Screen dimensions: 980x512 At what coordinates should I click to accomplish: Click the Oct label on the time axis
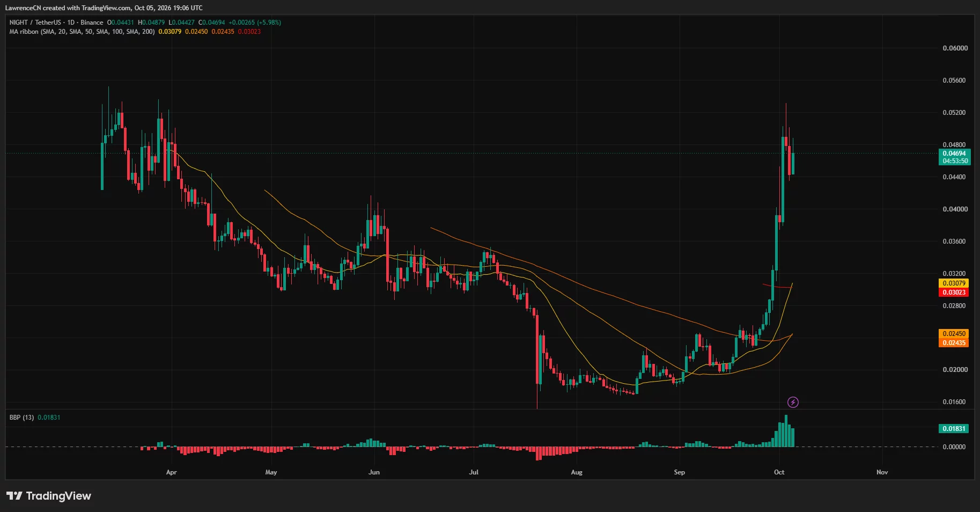[779, 472]
